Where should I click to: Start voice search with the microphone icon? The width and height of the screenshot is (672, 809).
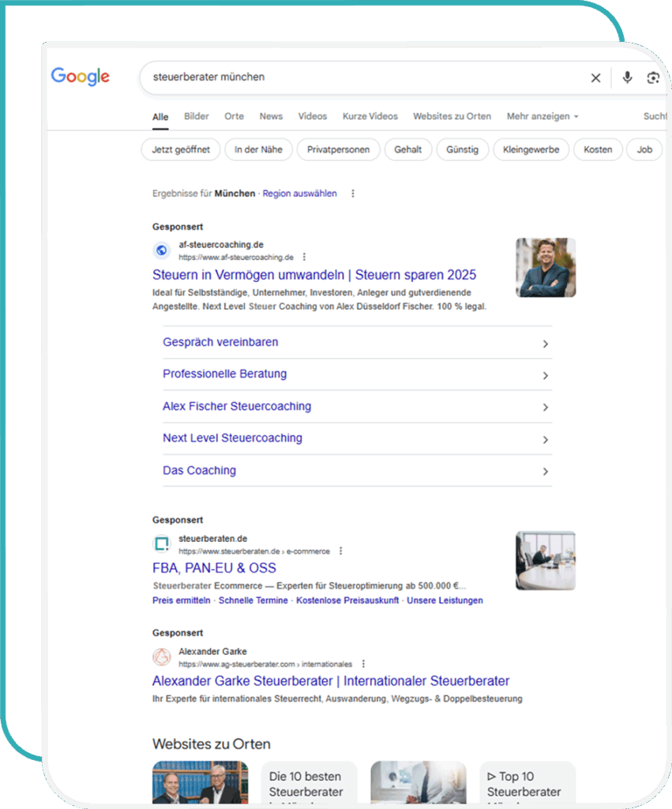(x=627, y=77)
